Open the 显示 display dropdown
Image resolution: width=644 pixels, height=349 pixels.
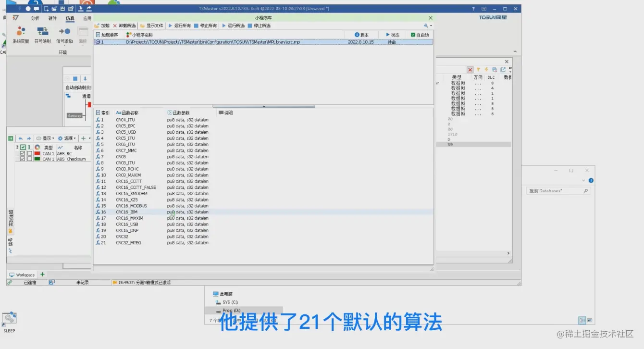(46, 138)
